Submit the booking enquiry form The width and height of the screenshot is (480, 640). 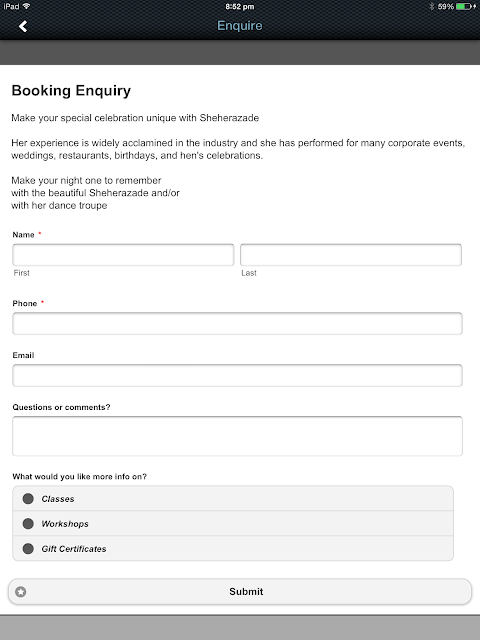(x=240, y=591)
